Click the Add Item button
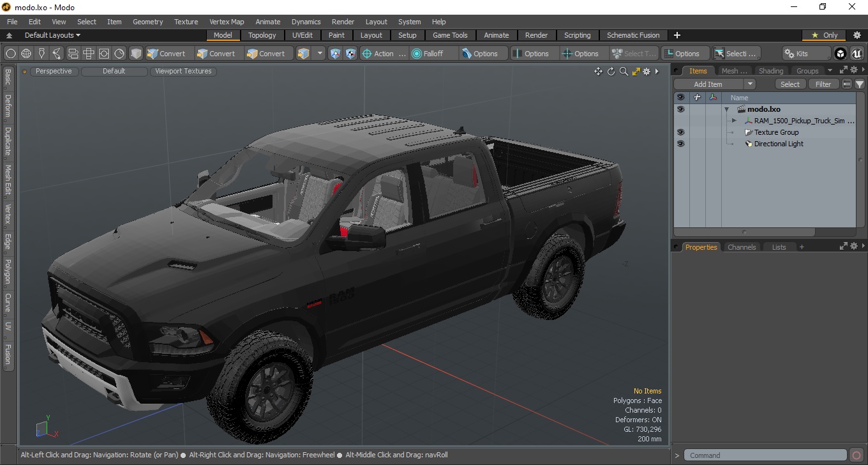This screenshot has width=868, height=465. pos(708,84)
